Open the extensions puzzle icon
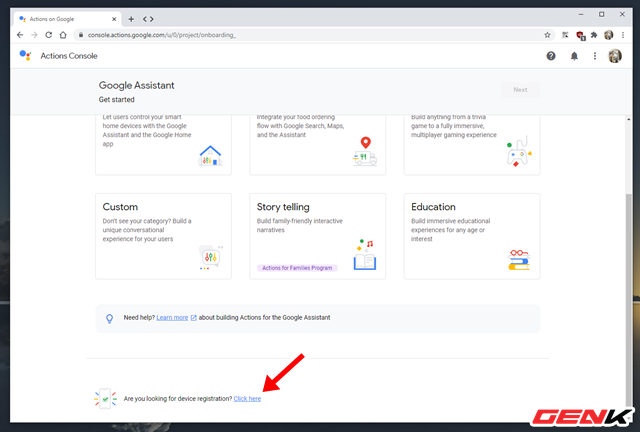 594,35
